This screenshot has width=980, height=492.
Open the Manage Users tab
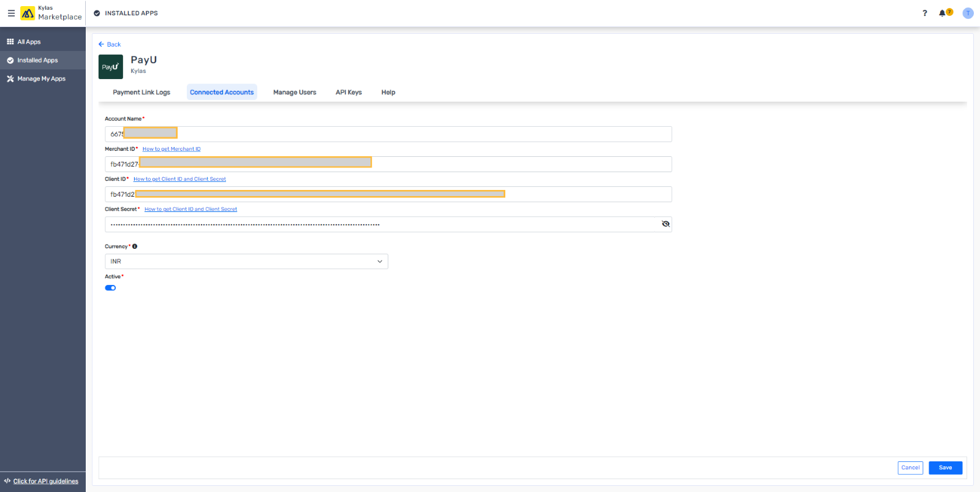pos(295,93)
